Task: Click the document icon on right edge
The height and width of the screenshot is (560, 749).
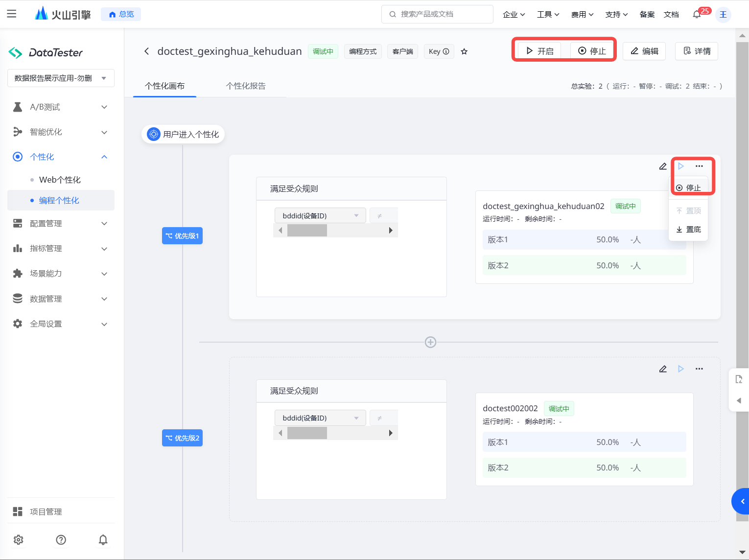Action: pos(739,379)
